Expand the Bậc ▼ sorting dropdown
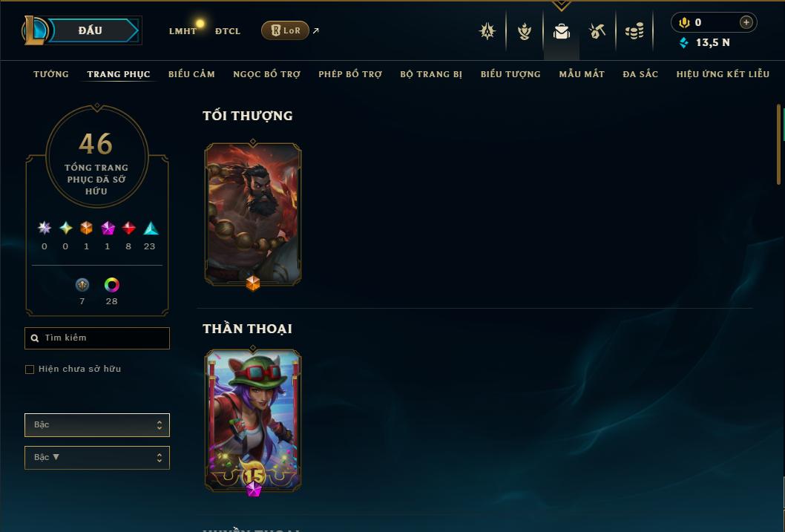The height and width of the screenshot is (532, 785). coord(97,457)
